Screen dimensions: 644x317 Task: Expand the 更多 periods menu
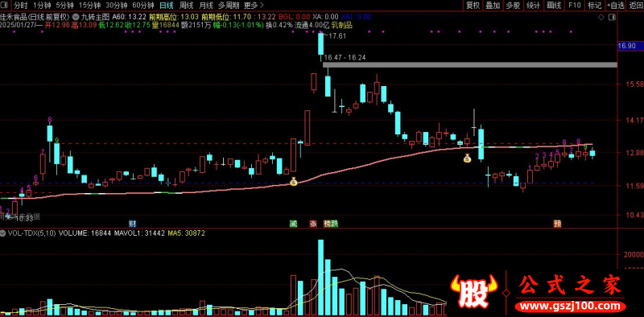[x=254, y=6]
